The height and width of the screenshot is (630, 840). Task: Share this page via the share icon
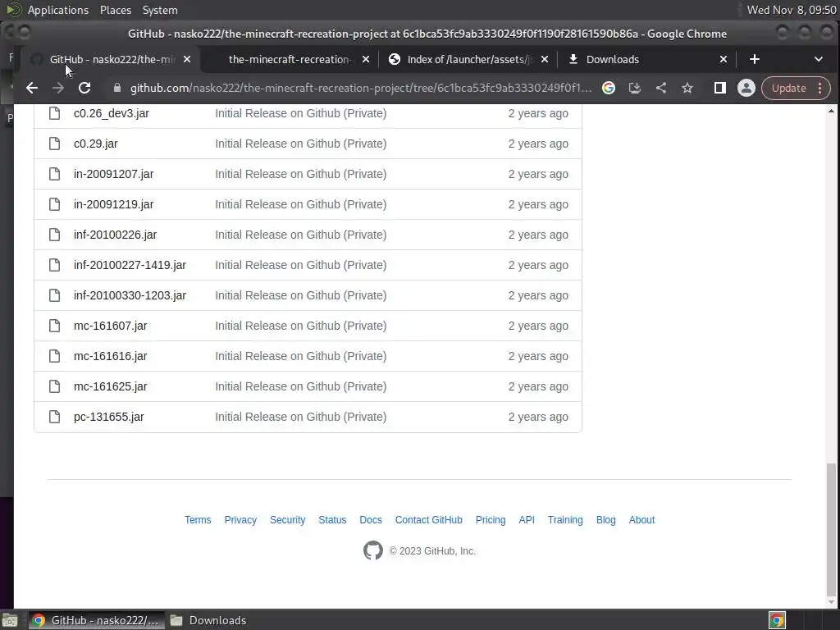(x=661, y=88)
